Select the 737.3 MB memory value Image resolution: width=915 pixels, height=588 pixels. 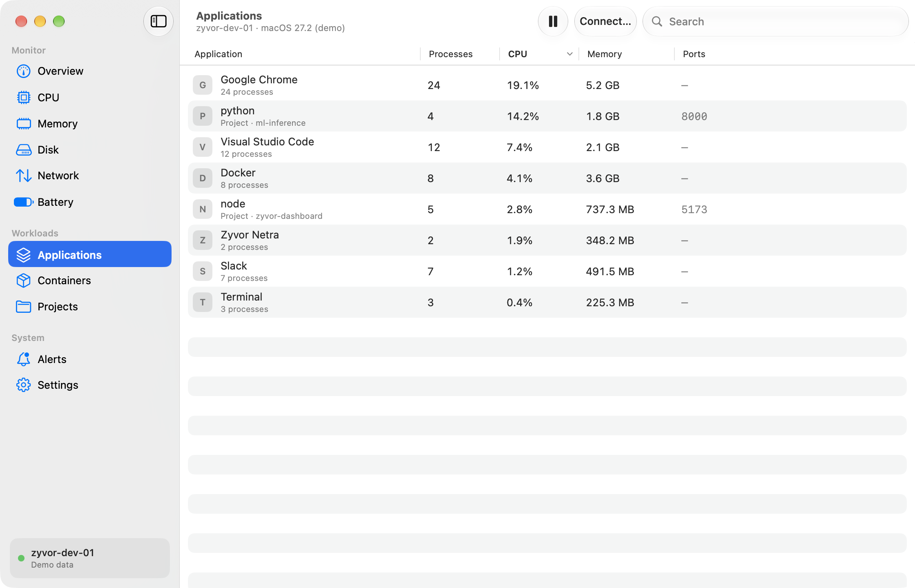[x=610, y=209]
